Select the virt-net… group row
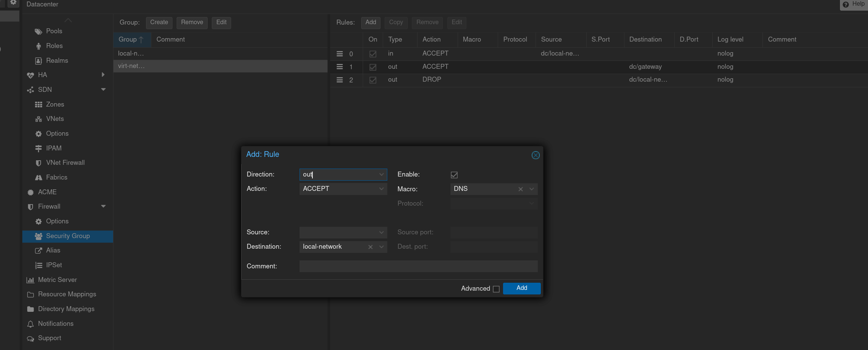The height and width of the screenshot is (350, 868). point(220,66)
